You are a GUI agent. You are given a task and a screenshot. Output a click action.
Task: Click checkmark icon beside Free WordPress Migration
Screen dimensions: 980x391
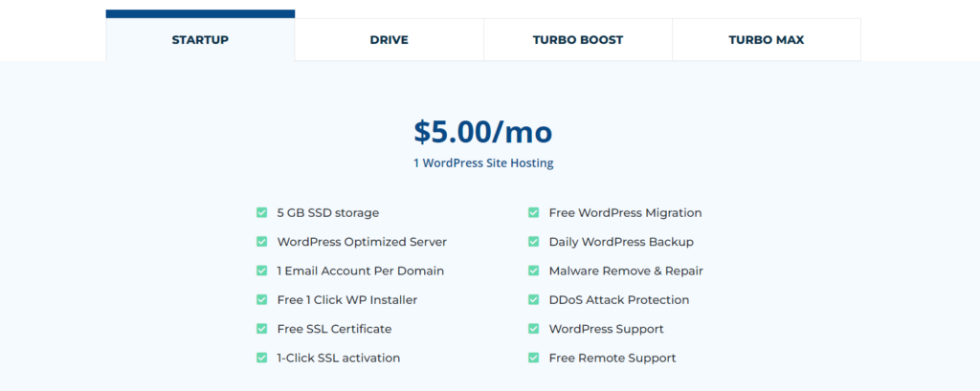click(x=533, y=212)
